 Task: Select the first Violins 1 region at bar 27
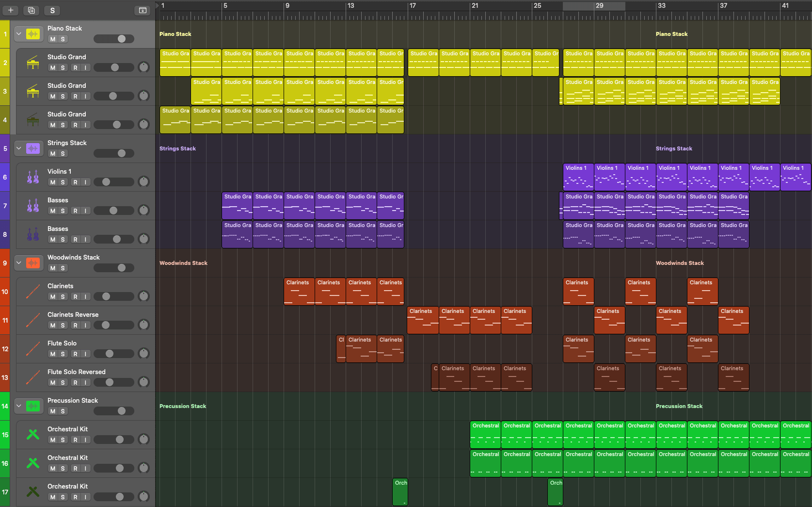[x=578, y=177]
